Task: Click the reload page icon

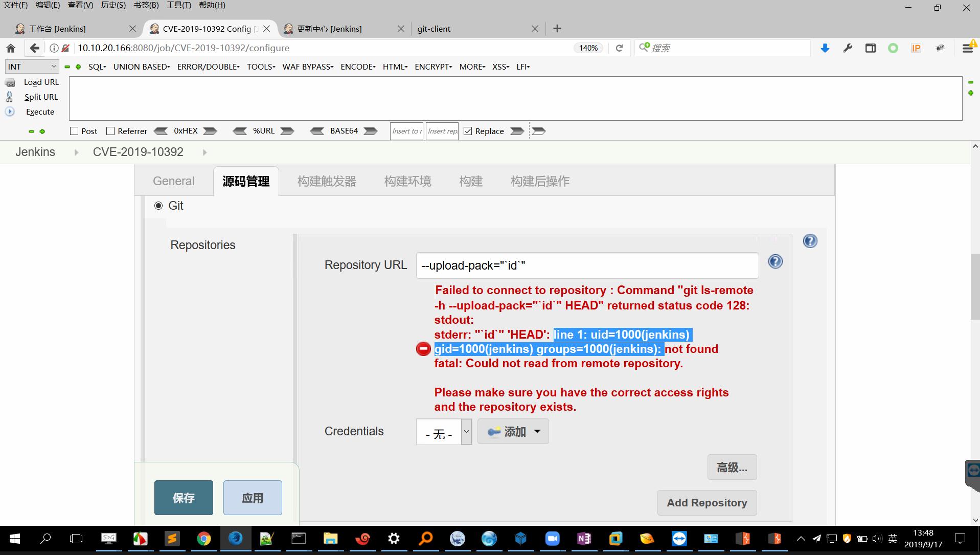Action: tap(619, 48)
